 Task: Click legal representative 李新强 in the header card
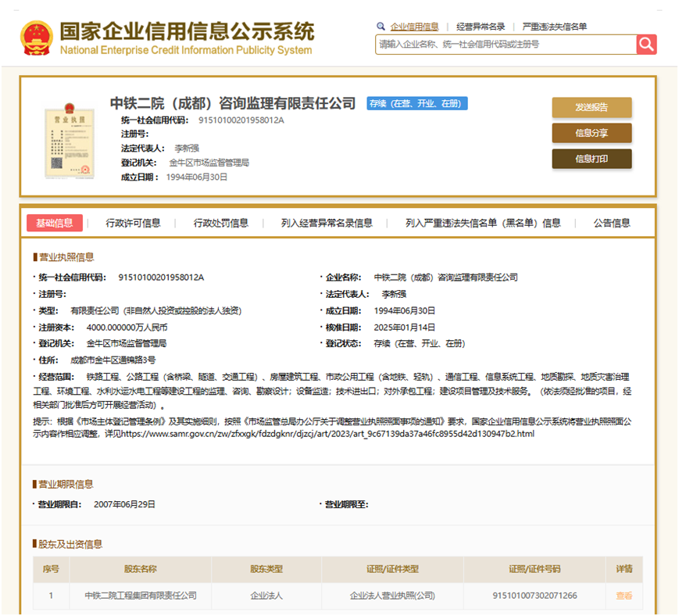click(187, 149)
